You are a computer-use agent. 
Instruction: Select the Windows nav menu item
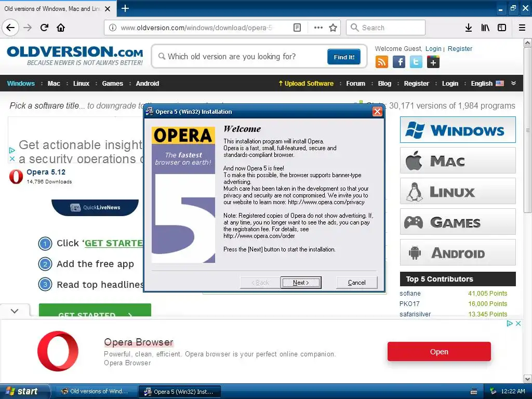pyautogui.click(x=21, y=84)
